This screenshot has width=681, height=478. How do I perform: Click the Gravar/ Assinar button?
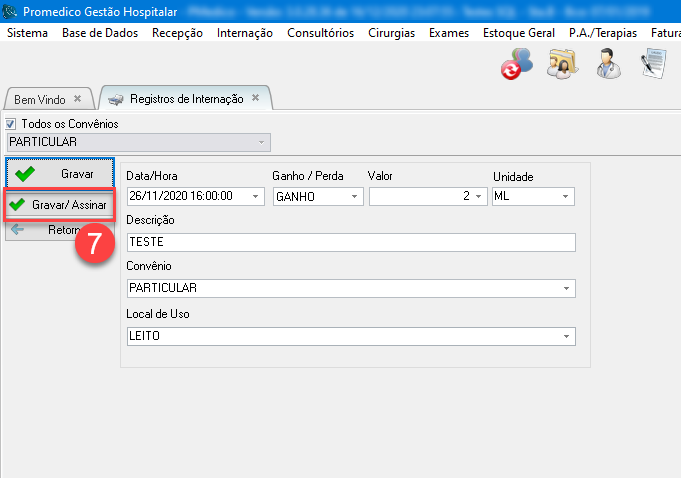click(60, 205)
